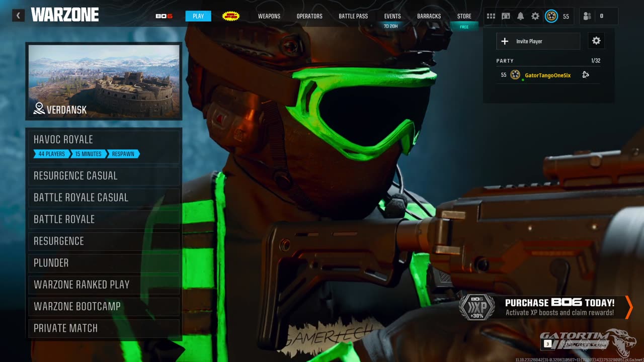This screenshot has height=362, width=644.
Task: Click the 1/32 party count
Action: pos(596,61)
